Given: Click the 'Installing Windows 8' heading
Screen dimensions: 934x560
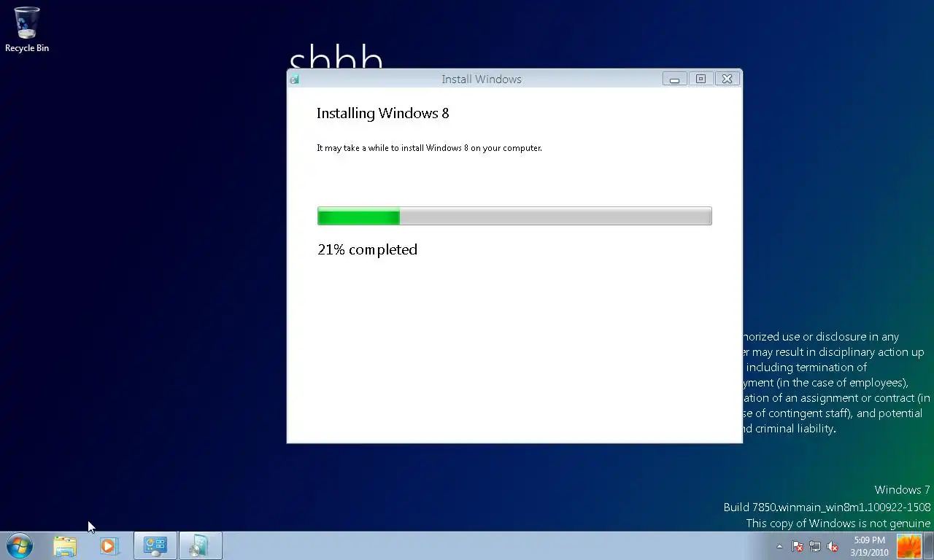Looking at the screenshot, I should (x=382, y=113).
